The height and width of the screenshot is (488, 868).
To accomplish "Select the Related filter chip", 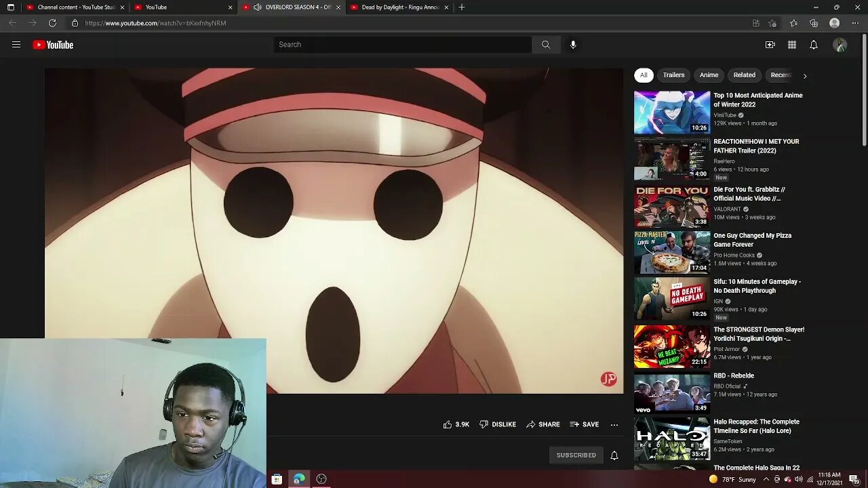I will [x=744, y=75].
